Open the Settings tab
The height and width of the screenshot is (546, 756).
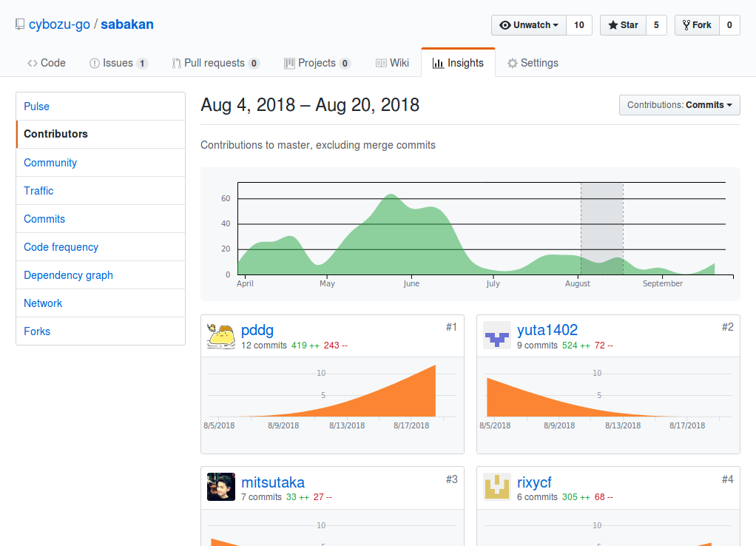point(533,63)
